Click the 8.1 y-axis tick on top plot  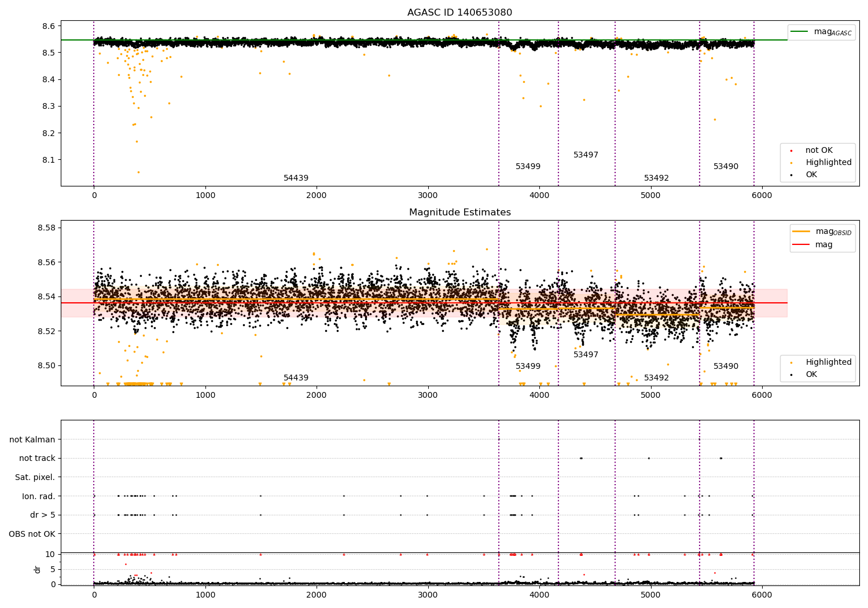coord(49,160)
